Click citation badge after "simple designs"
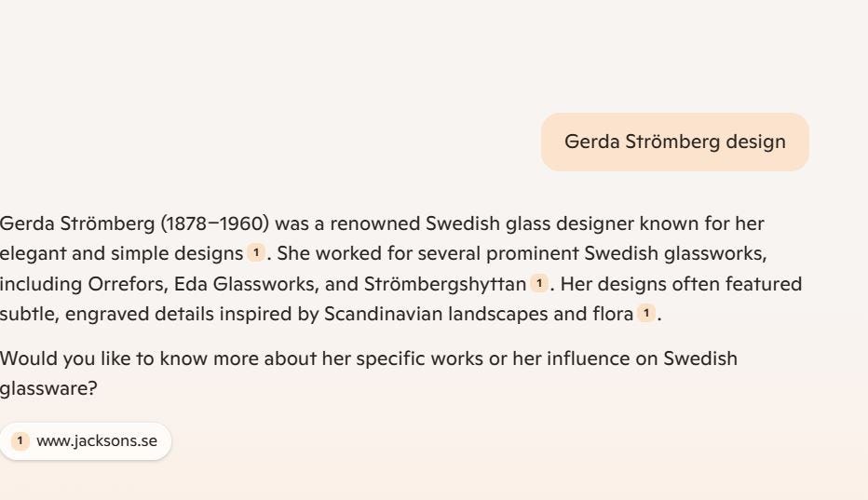 coord(256,253)
